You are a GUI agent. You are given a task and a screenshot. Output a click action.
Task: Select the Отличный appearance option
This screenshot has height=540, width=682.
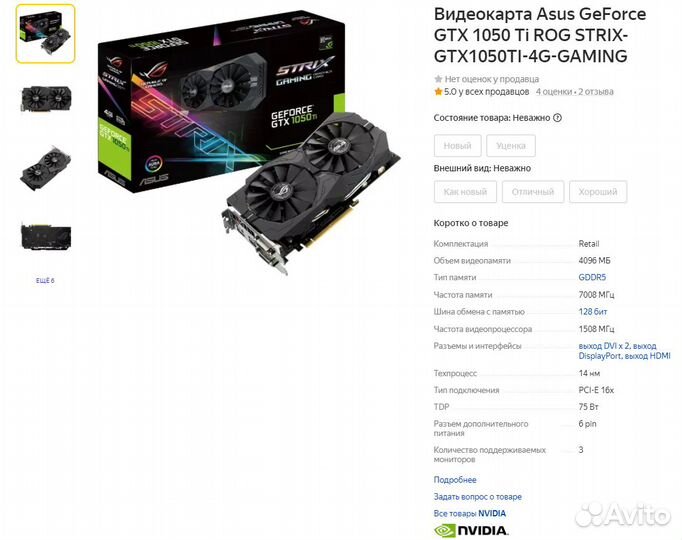(533, 192)
